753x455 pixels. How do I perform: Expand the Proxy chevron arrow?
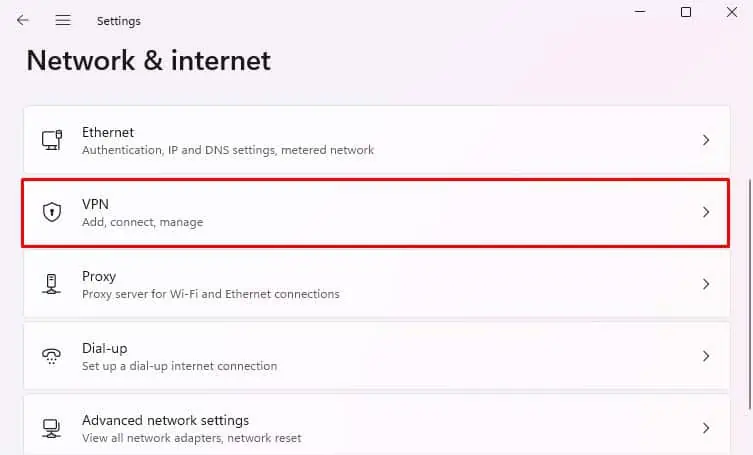click(x=706, y=284)
